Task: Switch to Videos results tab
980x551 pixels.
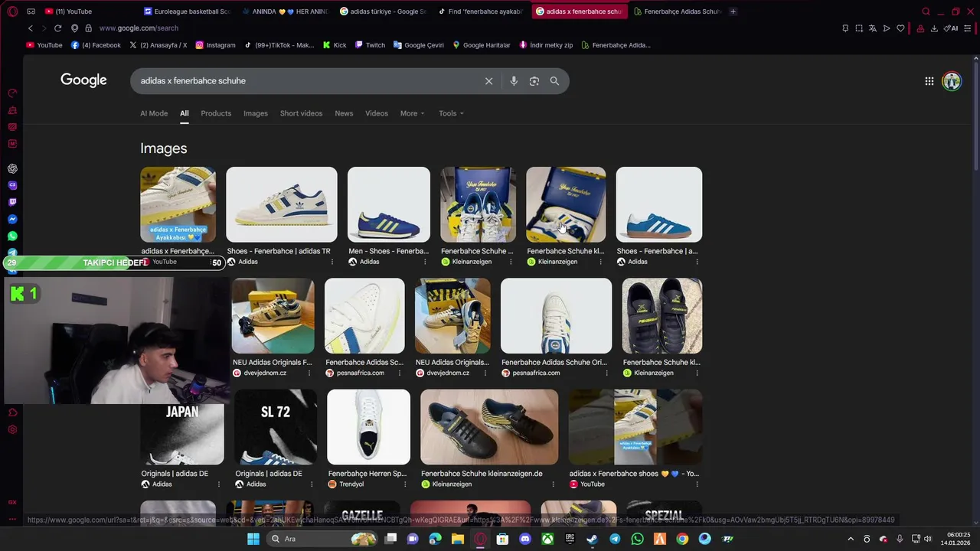Action: click(x=377, y=113)
